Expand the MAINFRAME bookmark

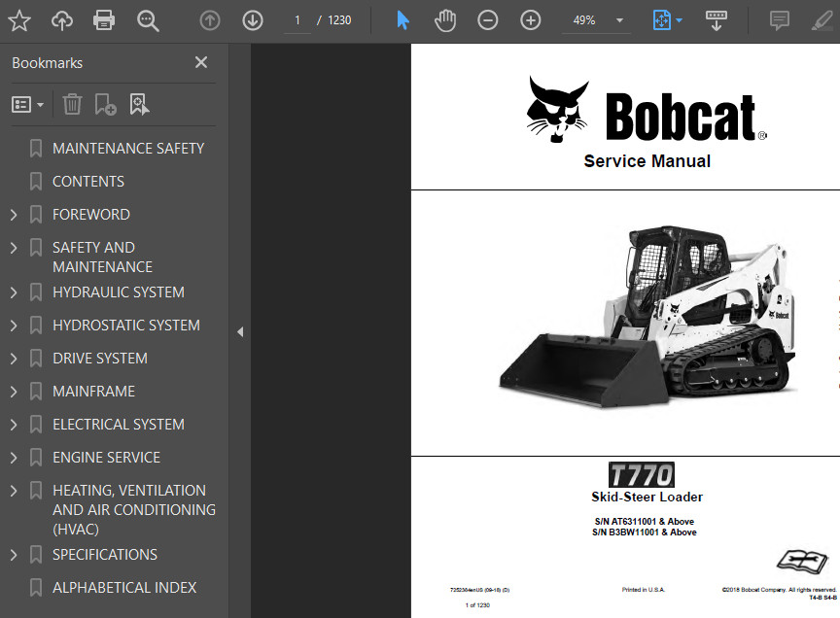click(x=14, y=392)
